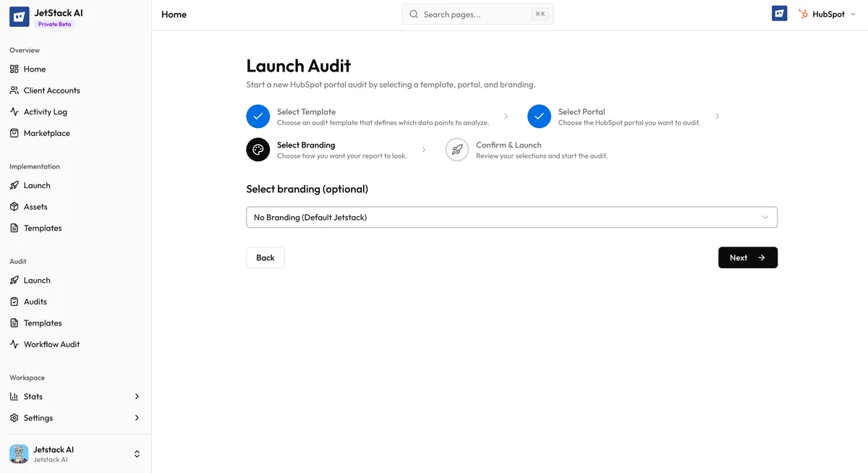View the Activity Log
Image resolution: width=868 pixels, height=473 pixels.
click(x=46, y=111)
